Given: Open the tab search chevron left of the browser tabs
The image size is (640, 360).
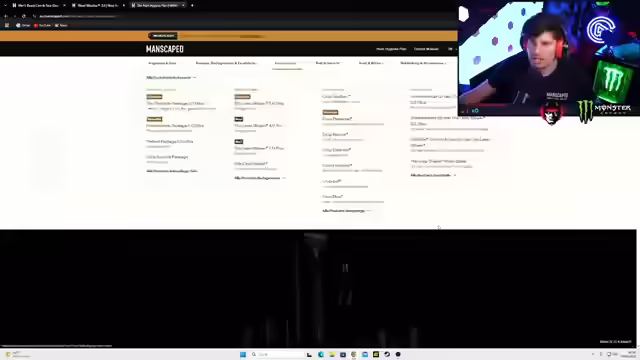Looking at the screenshot, I should point(5,5).
